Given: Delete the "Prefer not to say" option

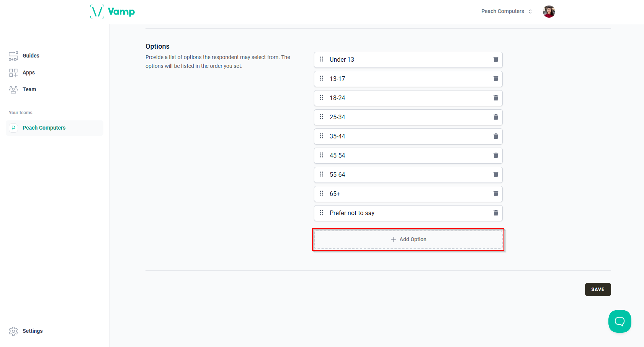Looking at the screenshot, I should coord(495,213).
